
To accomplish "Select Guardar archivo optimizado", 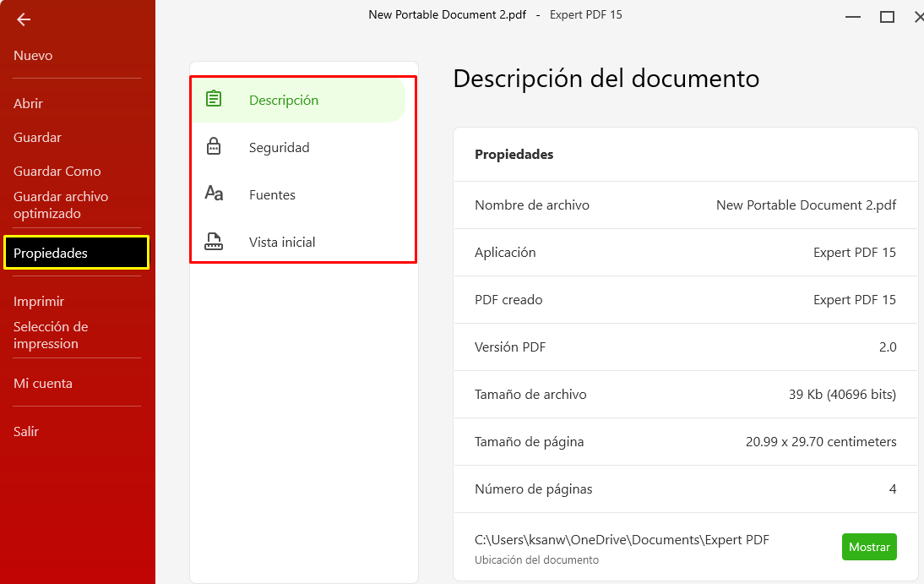I will coord(61,205).
